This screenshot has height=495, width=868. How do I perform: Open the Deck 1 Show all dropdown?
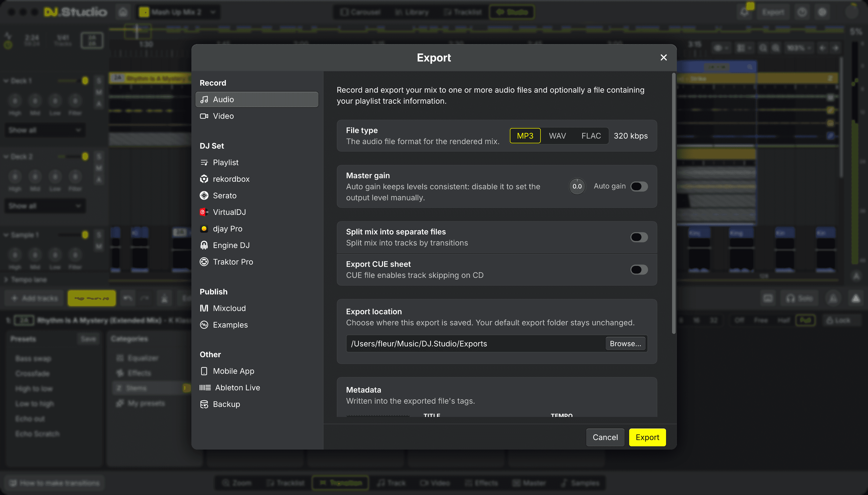click(45, 130)
